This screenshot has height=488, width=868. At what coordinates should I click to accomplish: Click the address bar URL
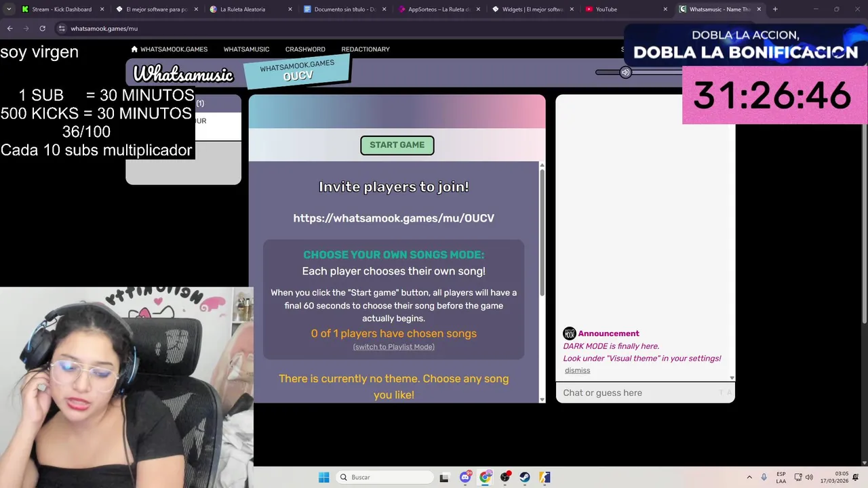tap(104, 29)
